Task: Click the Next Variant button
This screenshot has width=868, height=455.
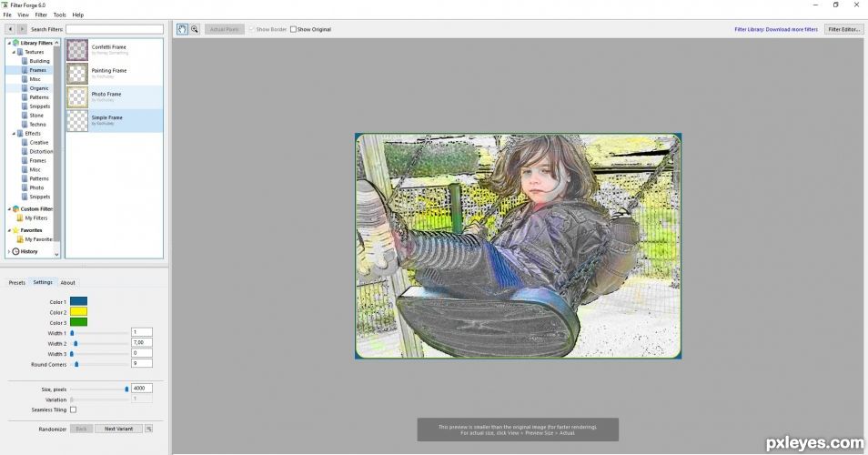Action: coord(118,429)
